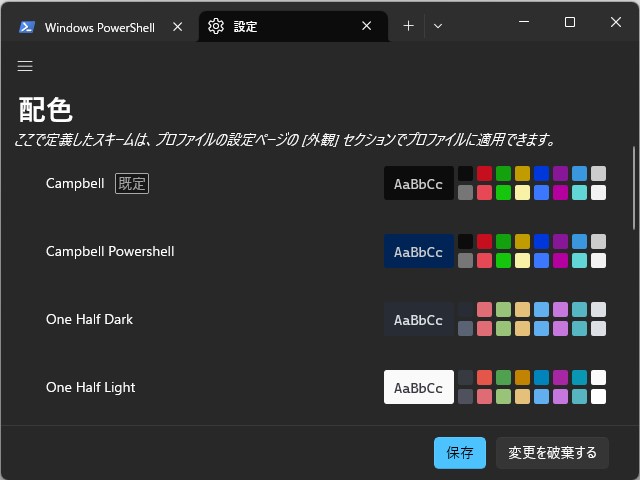Screen dimensions: 640x480
Task: Click the 既定 badge next to Campbell
Action: coord(132,183)
